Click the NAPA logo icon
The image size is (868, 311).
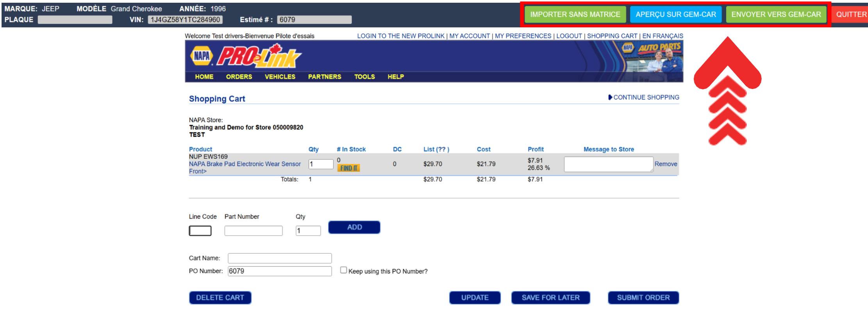[x=202, y=56]
